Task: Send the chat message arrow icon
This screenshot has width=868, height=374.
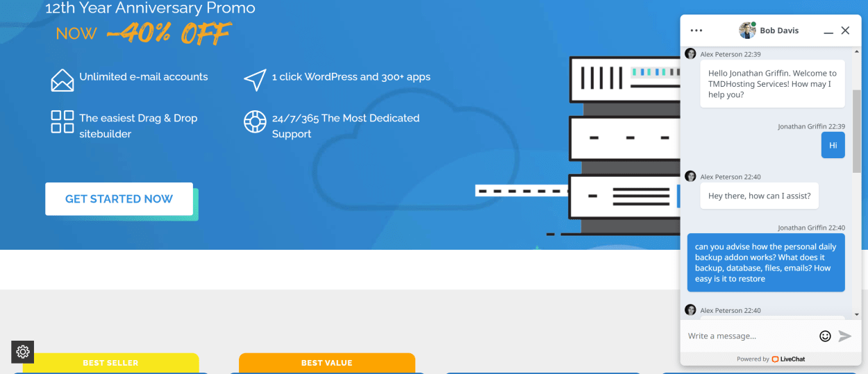Action: [844, 336]
